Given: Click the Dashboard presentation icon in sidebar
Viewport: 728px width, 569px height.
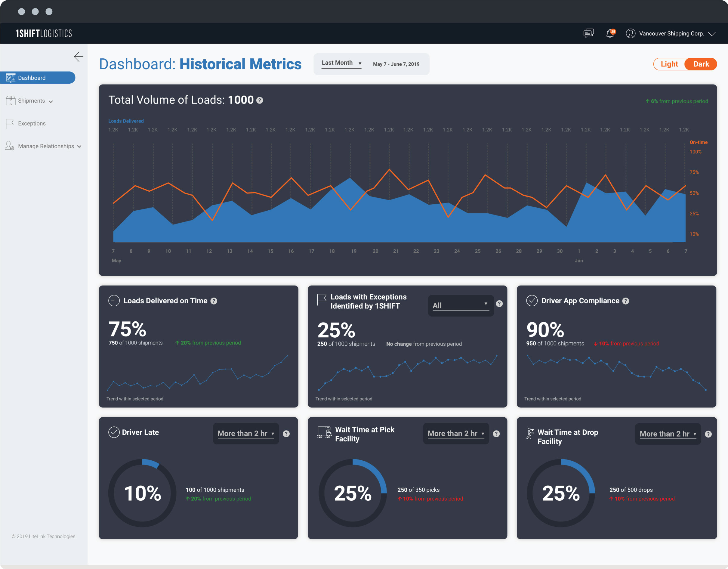Looking at the screenshot, I should 11,78.
